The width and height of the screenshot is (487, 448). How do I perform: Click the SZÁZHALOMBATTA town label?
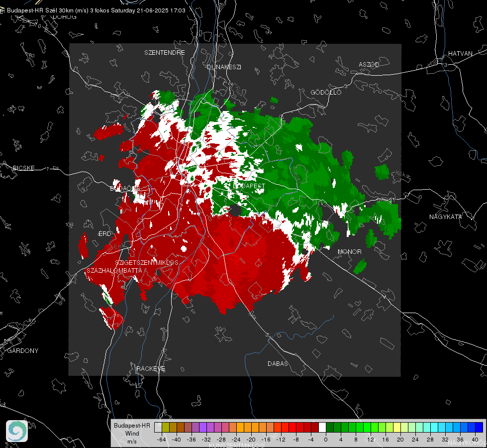click(114, 270)
